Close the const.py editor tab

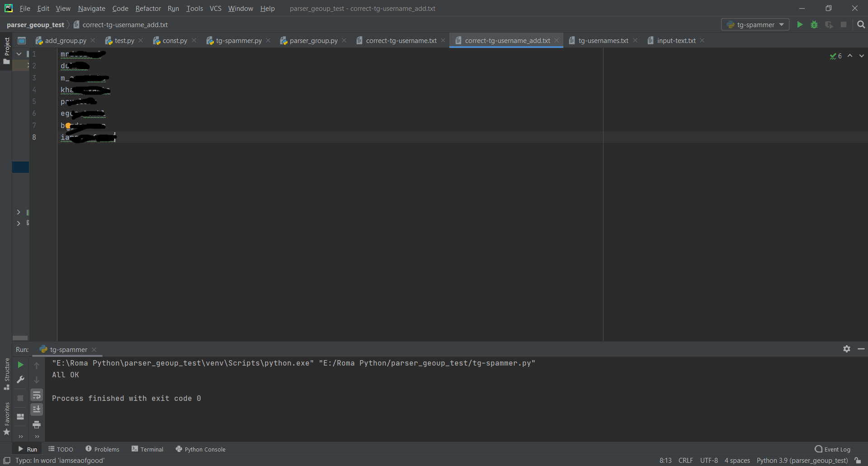[194, 40]
